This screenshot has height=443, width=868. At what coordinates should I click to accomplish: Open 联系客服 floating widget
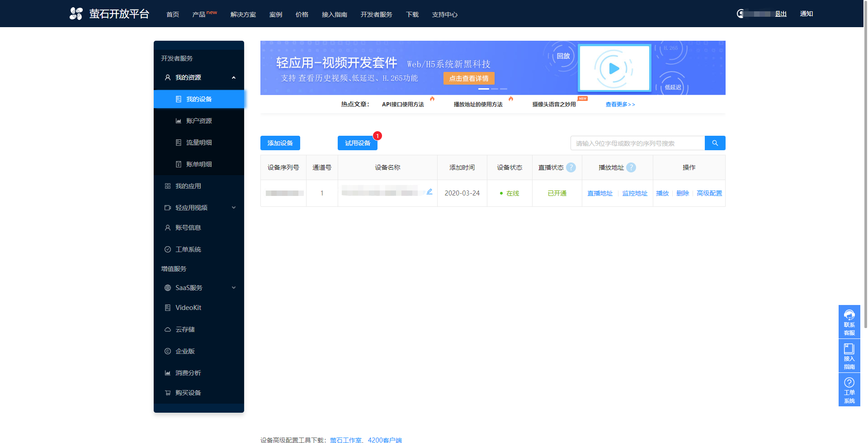tap(849, 322)
